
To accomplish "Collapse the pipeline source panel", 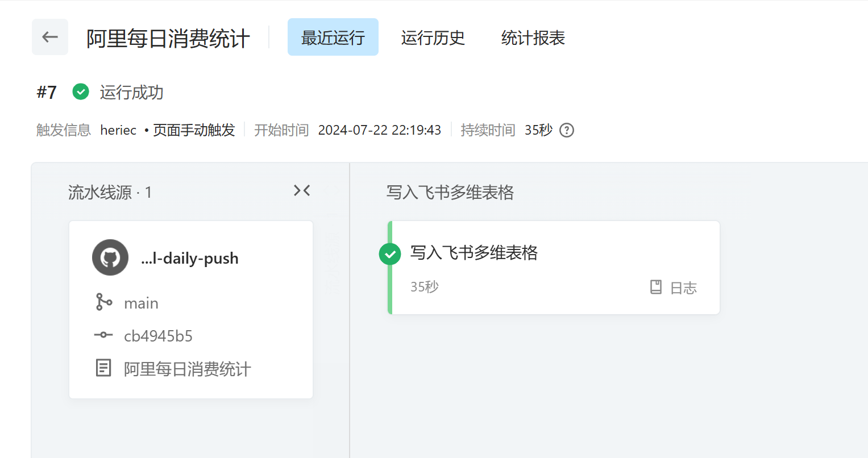I will point(302,191).
